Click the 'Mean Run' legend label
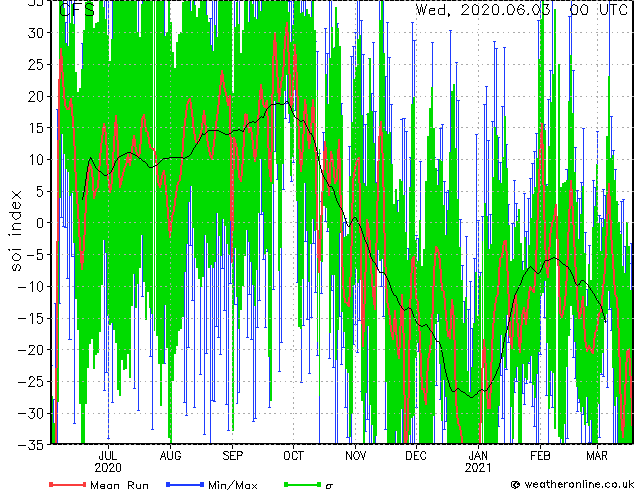 tap(119, 485)
